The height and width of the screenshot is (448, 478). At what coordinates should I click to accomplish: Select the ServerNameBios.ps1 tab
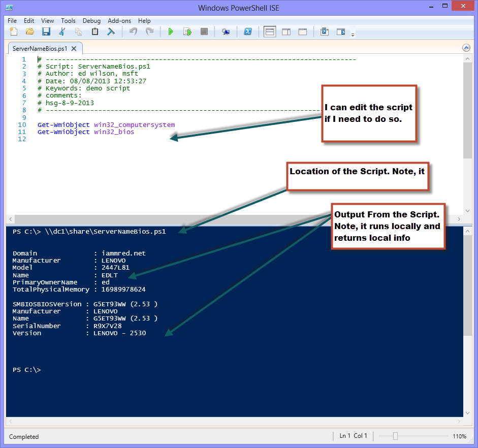[40, 49]
